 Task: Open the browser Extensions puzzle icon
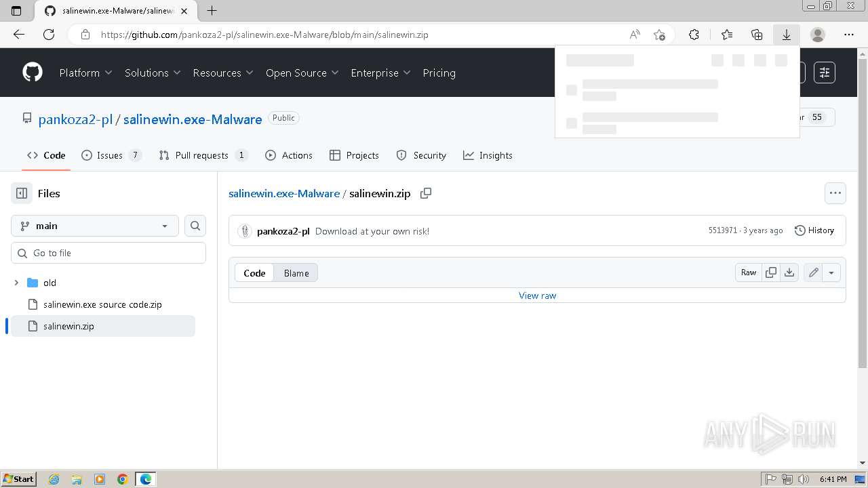click(x=694, y=35)
